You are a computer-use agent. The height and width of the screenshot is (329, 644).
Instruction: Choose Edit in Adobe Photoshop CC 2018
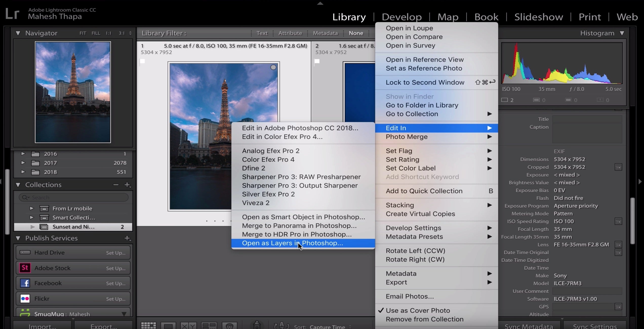[x=303, y=128]
